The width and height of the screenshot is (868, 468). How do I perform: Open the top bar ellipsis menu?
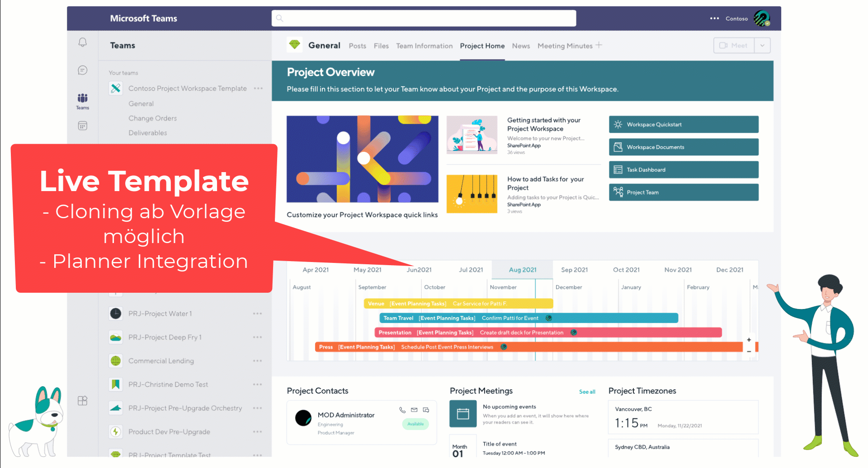point(714,19)
